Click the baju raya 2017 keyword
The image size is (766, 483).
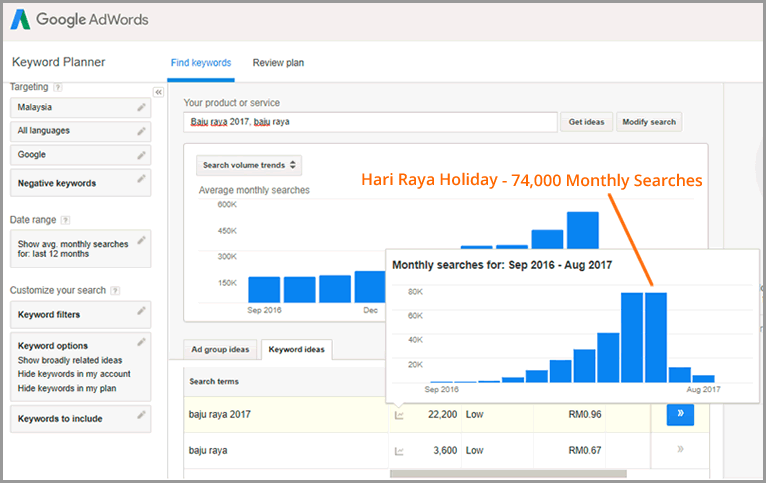[x=220, y=414]
